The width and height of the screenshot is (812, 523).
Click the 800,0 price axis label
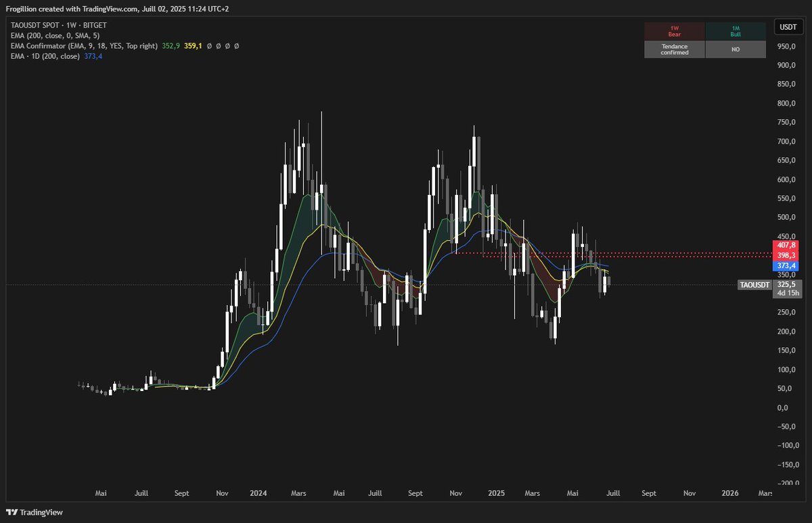coord(786,104)
